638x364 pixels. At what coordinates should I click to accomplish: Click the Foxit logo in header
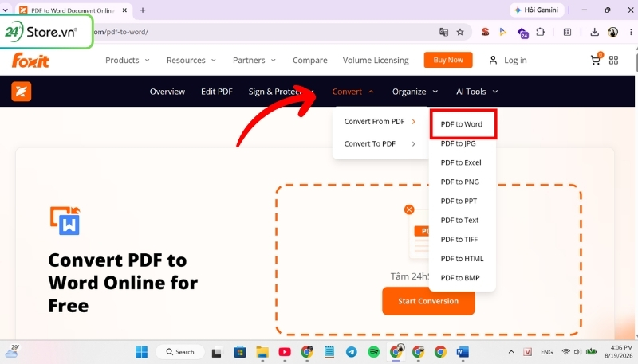tap(30, 61)
